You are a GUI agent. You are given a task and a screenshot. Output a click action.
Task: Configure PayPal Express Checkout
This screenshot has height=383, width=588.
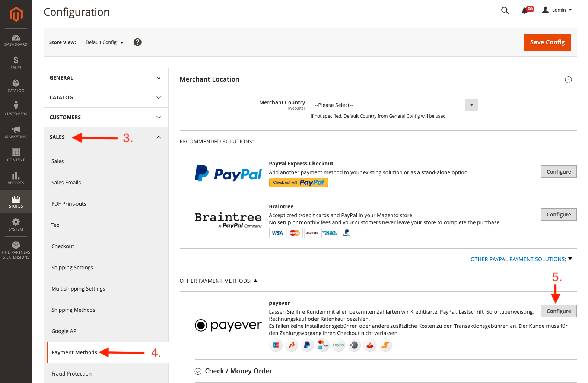559,172
